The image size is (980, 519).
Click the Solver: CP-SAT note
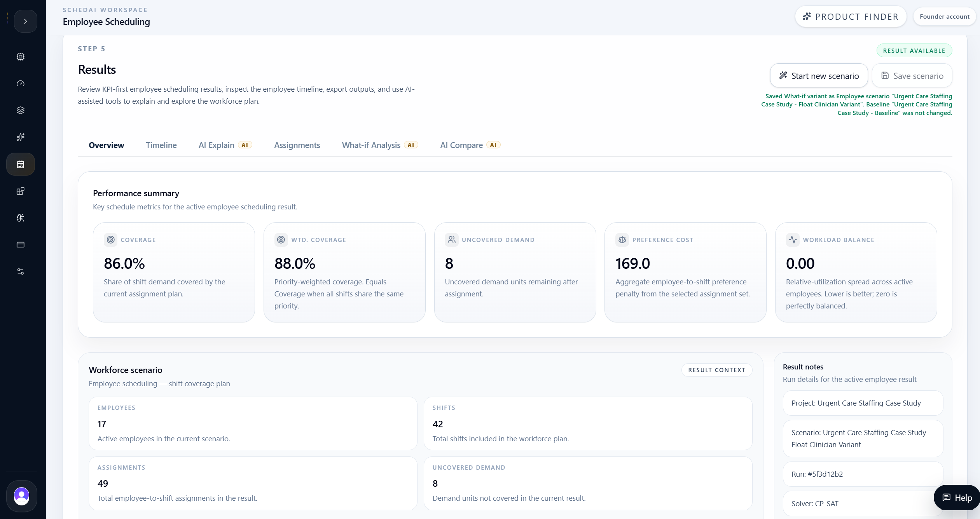tap(863, 504)
